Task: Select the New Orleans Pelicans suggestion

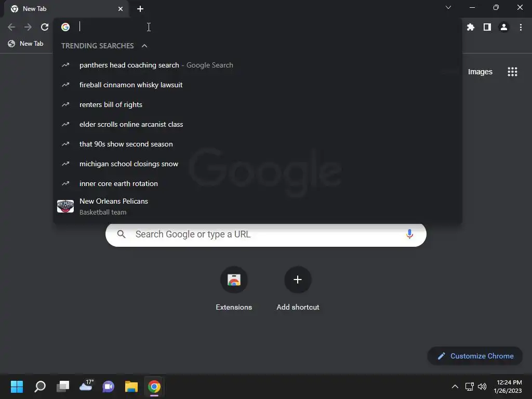Action: point(258,206)
